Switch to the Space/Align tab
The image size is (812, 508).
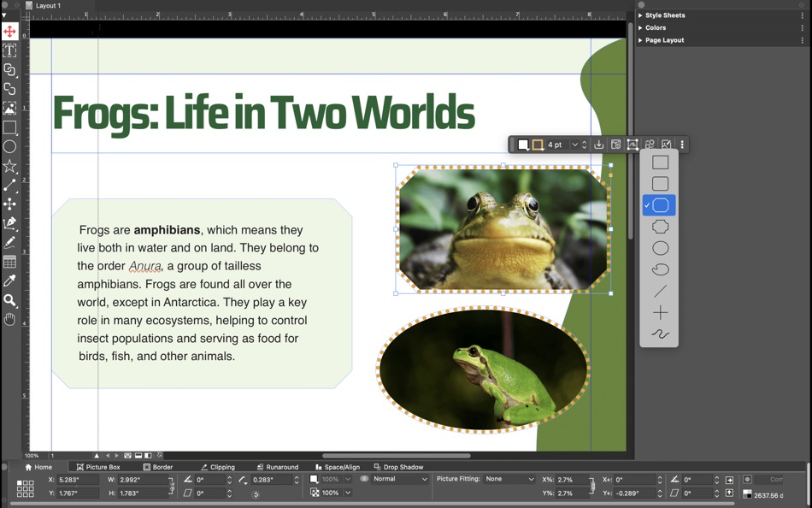coord(337,467)
